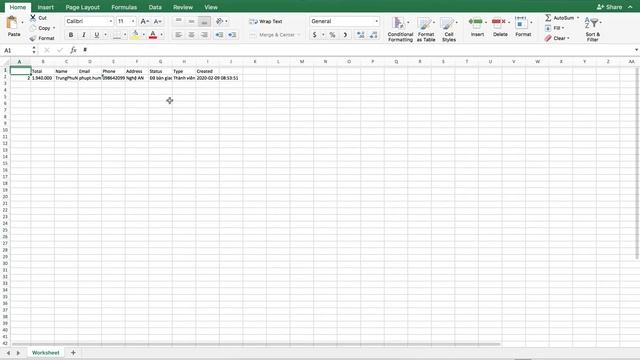The image size is (640, 360).
Task: Switch to the View tab
Action: [x=211, y=7]
